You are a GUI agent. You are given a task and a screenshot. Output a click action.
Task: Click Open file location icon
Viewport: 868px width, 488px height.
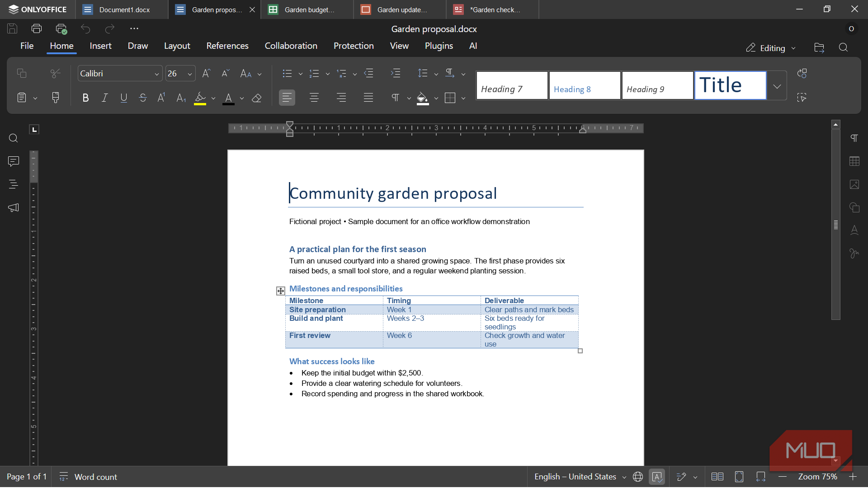(819, 47)
